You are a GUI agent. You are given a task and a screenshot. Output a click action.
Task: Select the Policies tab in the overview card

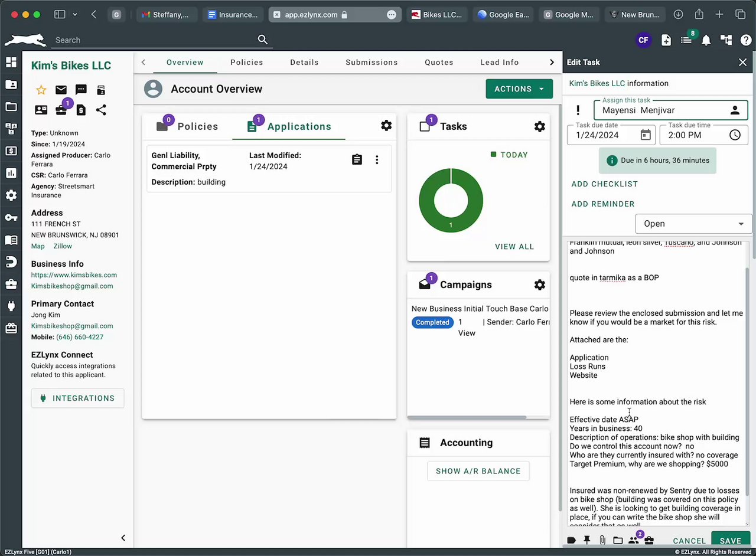point(187,126)
